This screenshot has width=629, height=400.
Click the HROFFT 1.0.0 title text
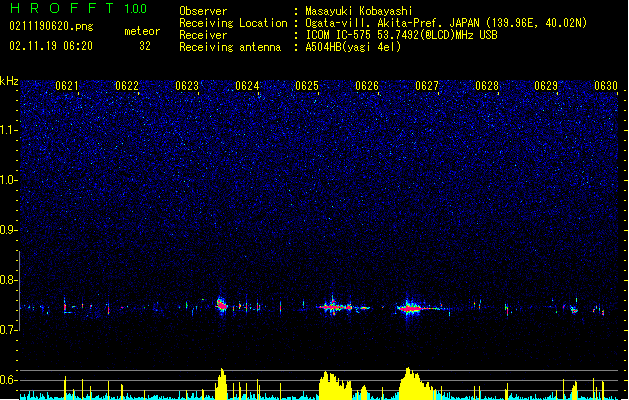pos(79,8)
